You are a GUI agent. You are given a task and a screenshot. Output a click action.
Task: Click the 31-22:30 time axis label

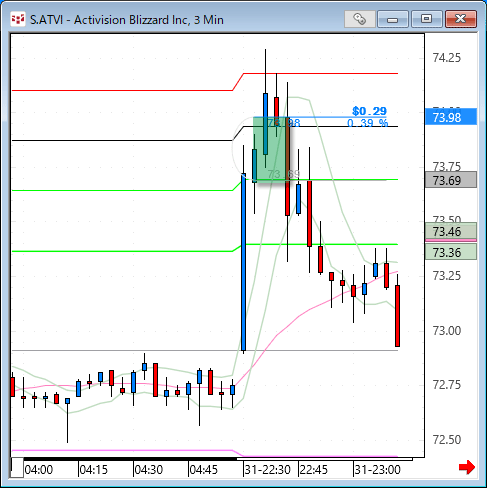point(268,470)
